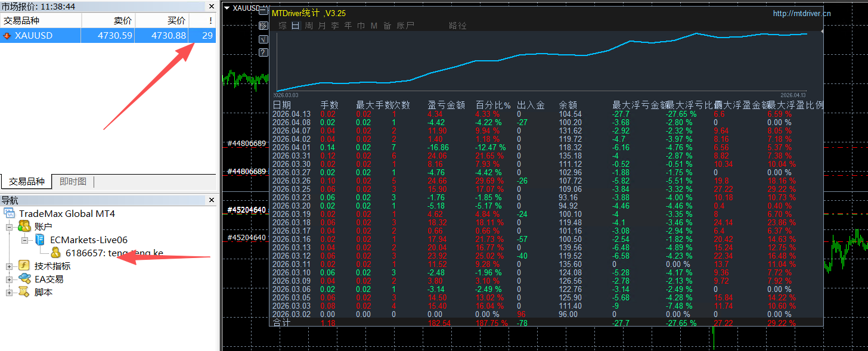Screen dimensions: 868x351
Task: Click the TradeMax Global MT4 root icon
Action: tap(9, 213)
